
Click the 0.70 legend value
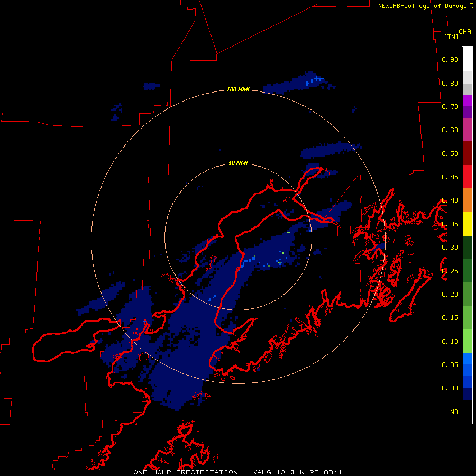point(450,106)
